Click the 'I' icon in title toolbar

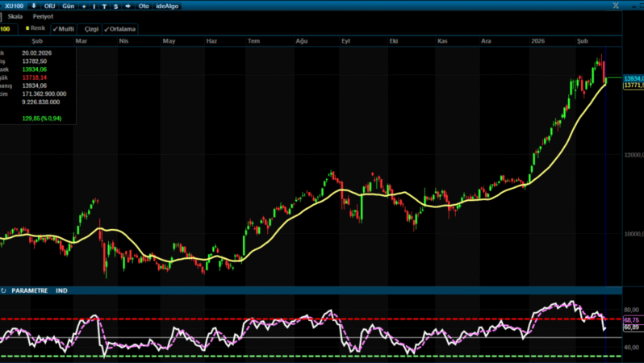tap(94, 6)
